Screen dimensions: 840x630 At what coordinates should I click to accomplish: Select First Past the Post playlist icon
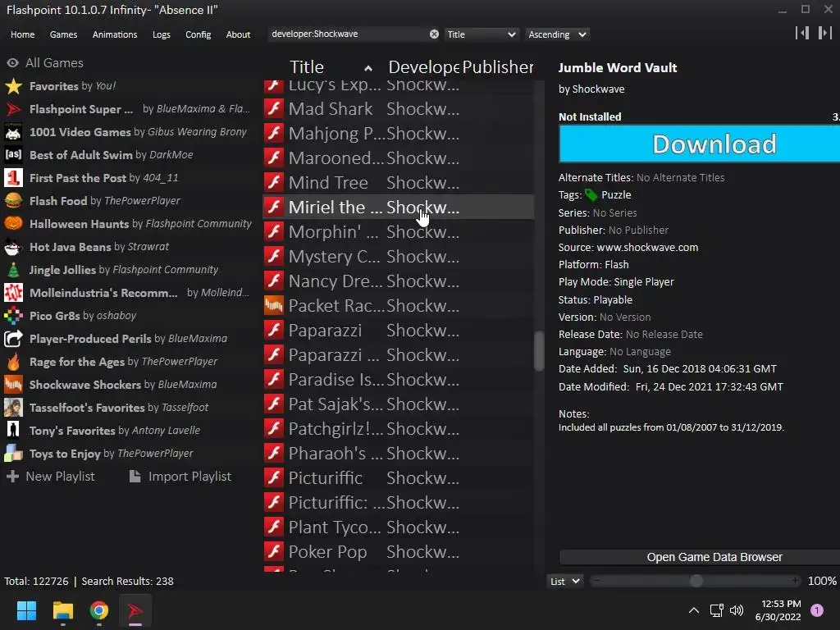point(13,178)
